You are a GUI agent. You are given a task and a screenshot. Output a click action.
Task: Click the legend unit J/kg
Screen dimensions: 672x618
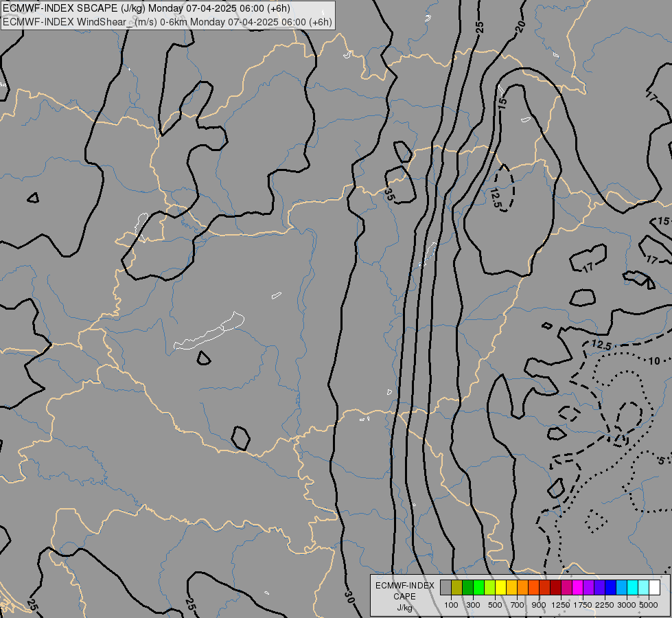tap(404, 608)
